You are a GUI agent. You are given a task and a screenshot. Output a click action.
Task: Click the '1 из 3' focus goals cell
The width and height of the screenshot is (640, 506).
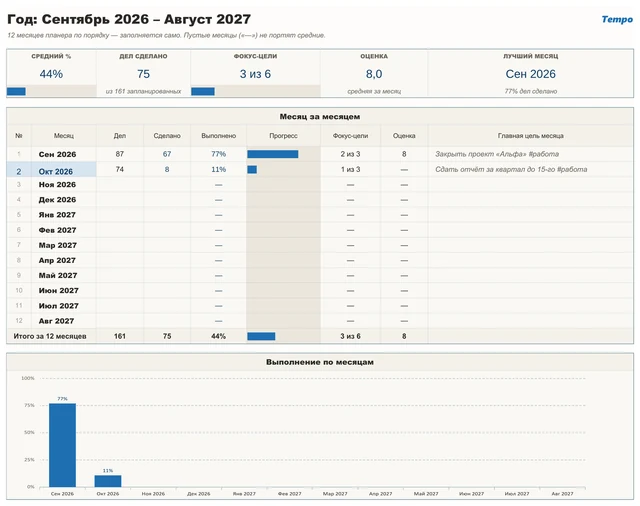(350, 169)
